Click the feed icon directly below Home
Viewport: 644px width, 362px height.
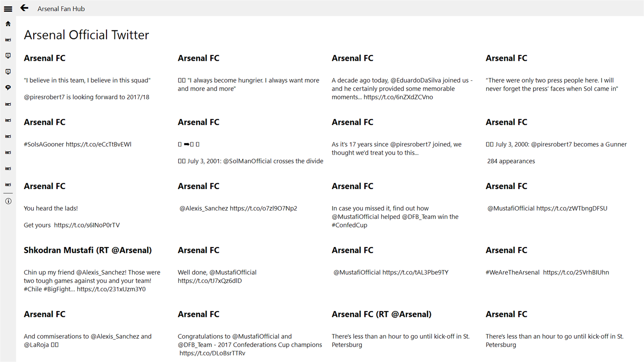pos(8,40)
